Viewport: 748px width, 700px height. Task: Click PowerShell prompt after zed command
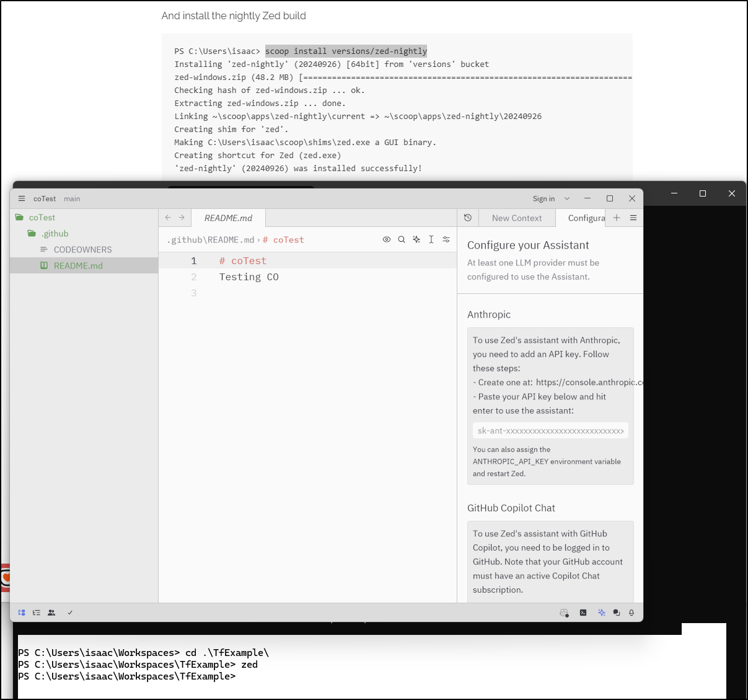click(x=127, y=676)
